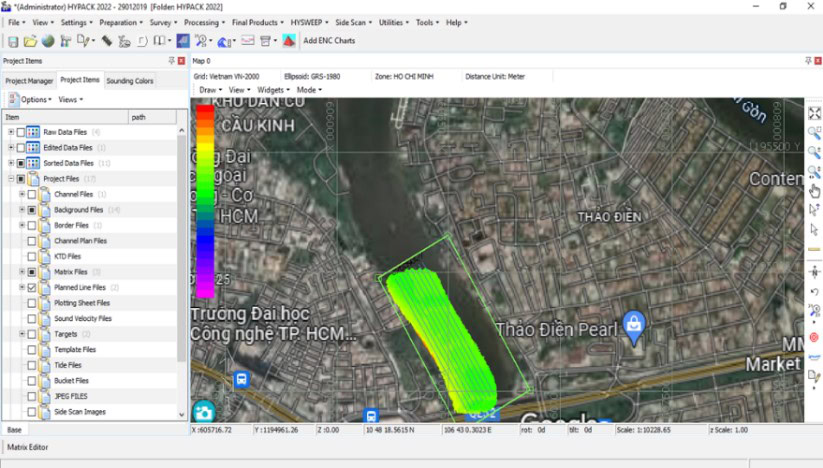Open the Mode menu in map window
Viewport: 823px width, 468px height.
(309, 90)
